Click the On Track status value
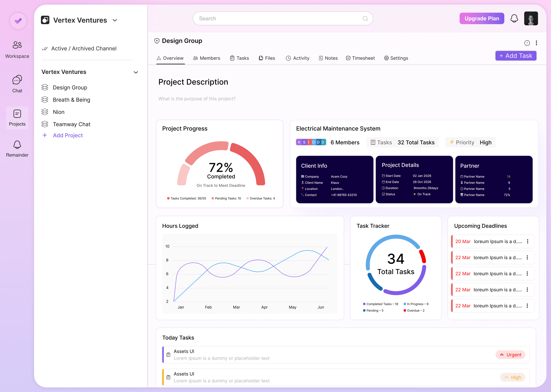This screenshot has width=551, height=392. coord(422,194)
